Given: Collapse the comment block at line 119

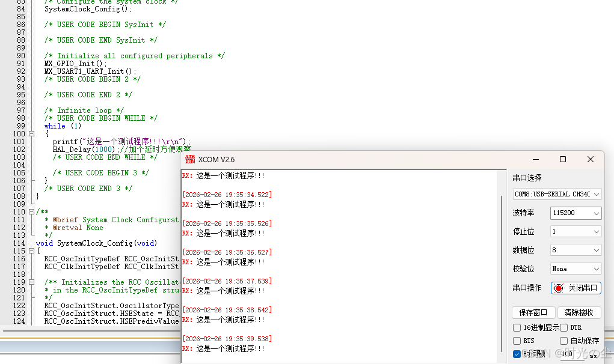Looking at the screenshot, I should (x=32, y=282).
